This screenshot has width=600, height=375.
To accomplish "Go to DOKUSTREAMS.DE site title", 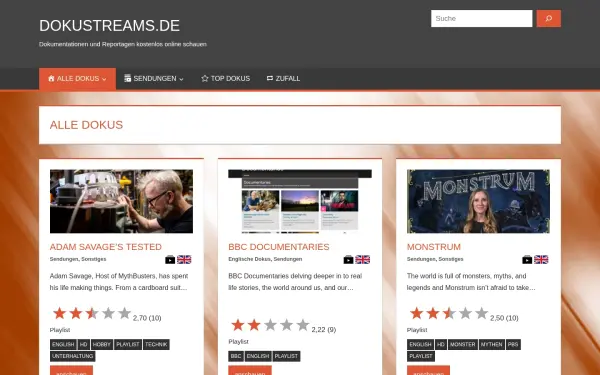I will coord(109,26).
